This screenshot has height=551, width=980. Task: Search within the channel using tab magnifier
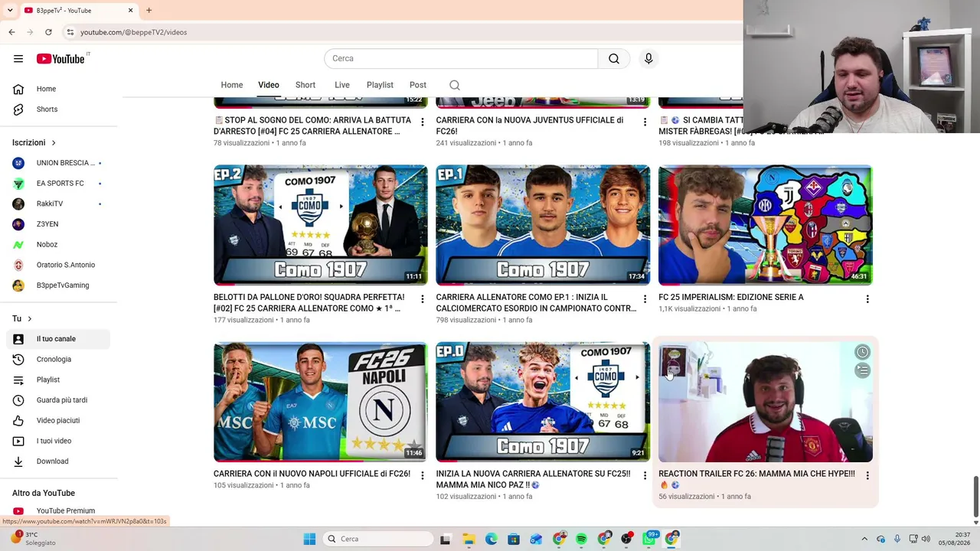tap(455, 85)
